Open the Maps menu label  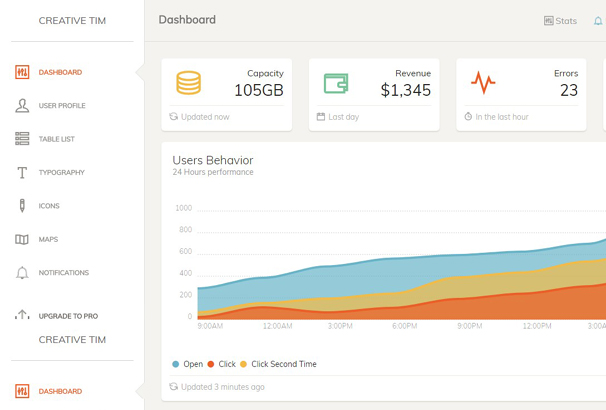click(x=48, y=239)
